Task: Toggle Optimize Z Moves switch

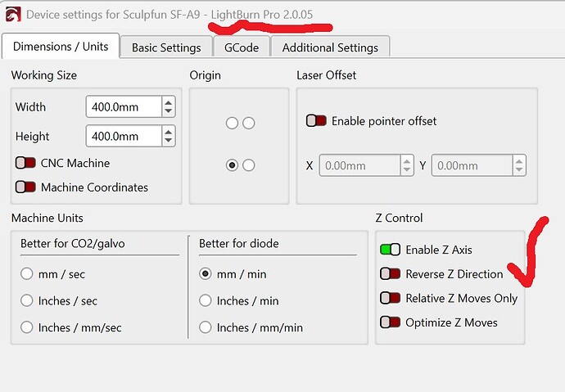Action: (391, 322)
